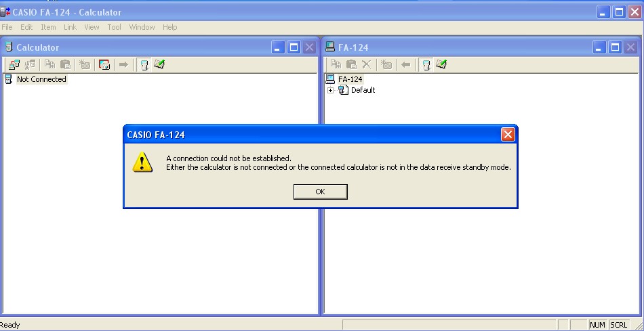
Task: Click the Disconnect icon in Calculator toolbar
Action: pos(30,64)
